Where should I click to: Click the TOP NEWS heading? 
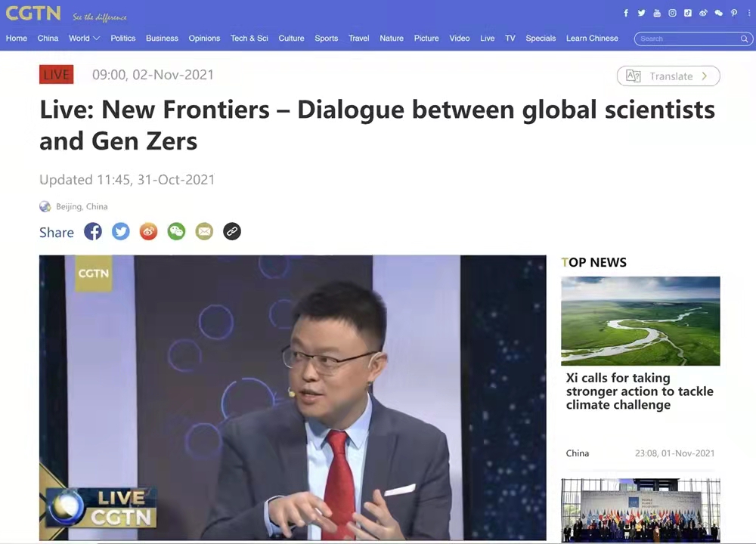tap(594, 262)
